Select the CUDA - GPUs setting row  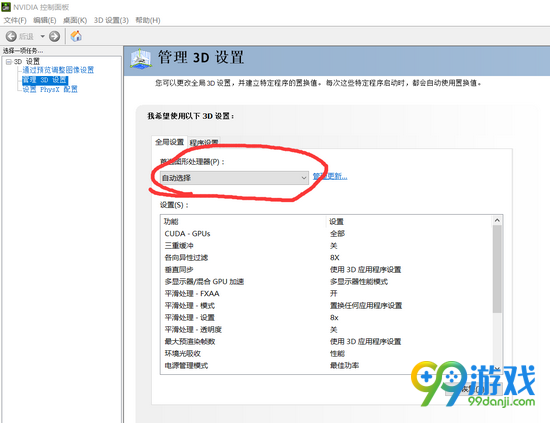point(326,234)
